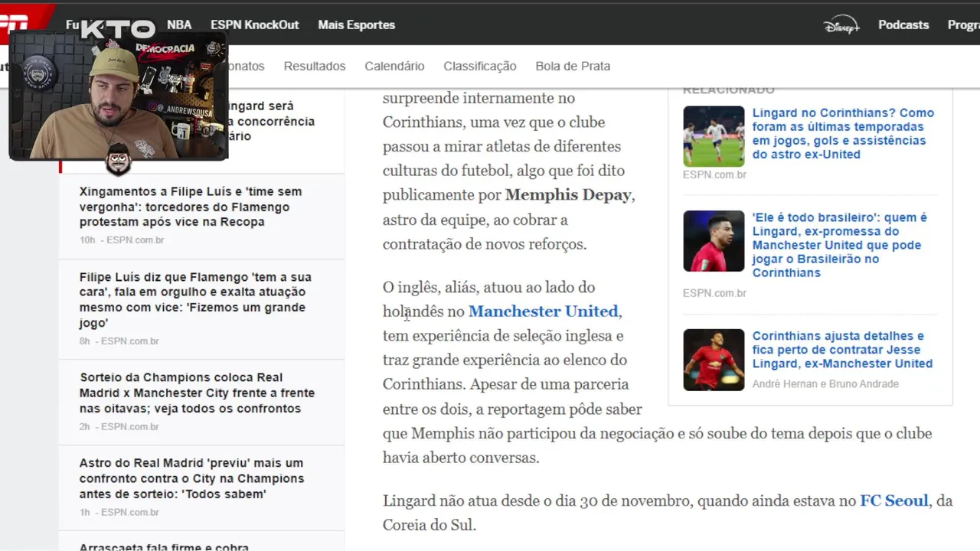Open Memphis Depay player link
980x551 pixels.
(568, 195)
